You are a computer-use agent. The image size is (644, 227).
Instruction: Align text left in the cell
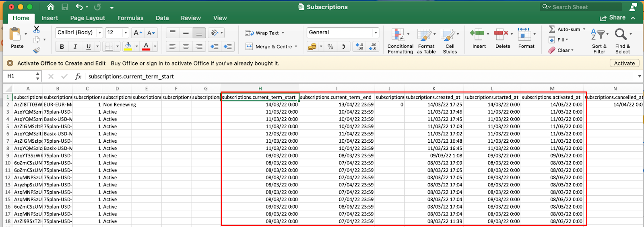tap(173, 47)
